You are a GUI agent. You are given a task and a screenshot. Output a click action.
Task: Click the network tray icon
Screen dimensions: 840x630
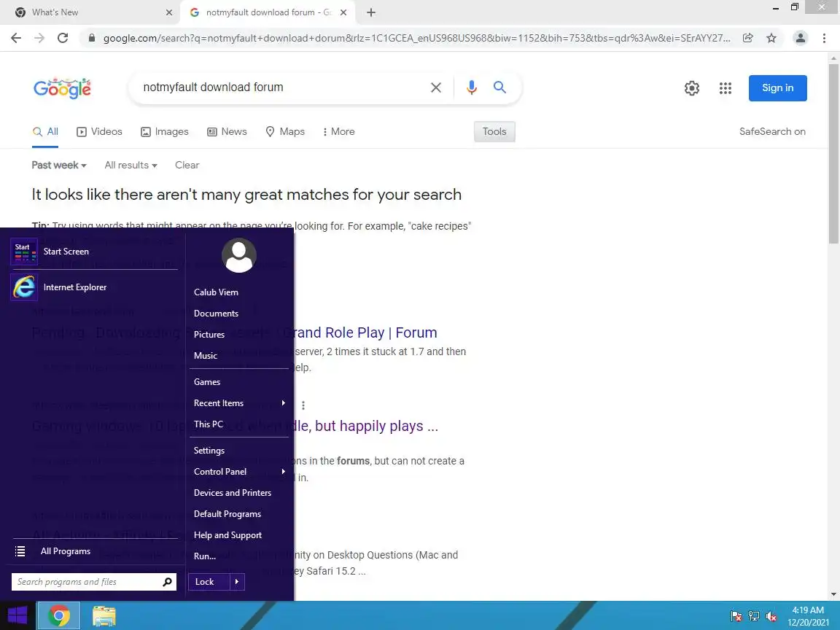click(x=754, y=616)
